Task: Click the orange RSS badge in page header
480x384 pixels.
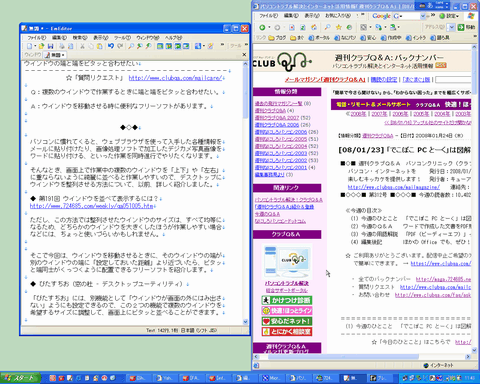Action: (x=441, y=65)
